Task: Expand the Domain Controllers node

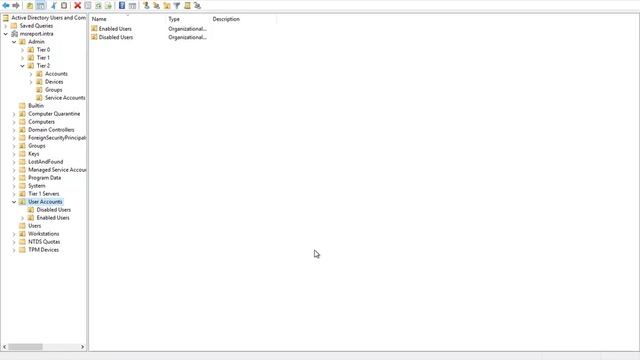Action: (x=14, y=130)
